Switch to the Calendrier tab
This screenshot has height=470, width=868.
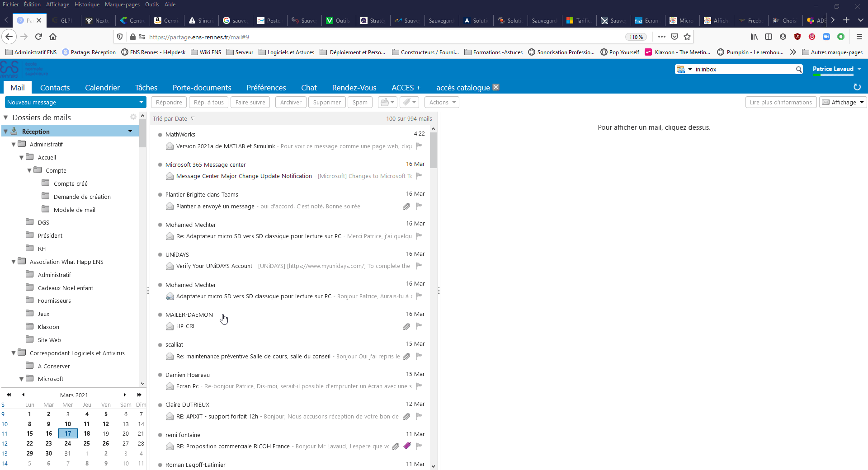[x=102, y=88]
